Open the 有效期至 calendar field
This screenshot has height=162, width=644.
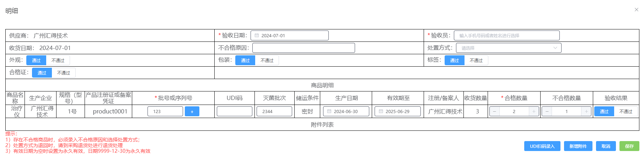pos(397,111)
